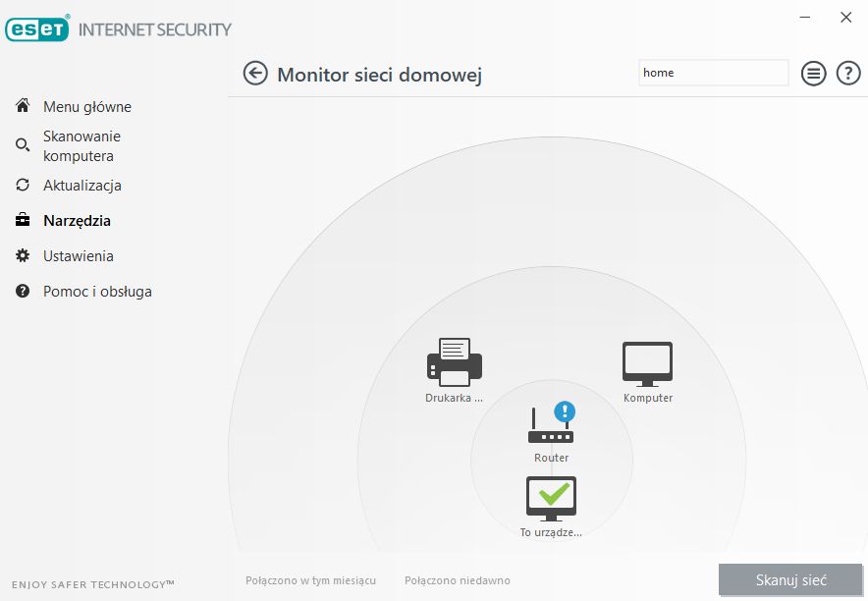
Task: Click the 'To urządze...' label text
Action: point(551,532)
